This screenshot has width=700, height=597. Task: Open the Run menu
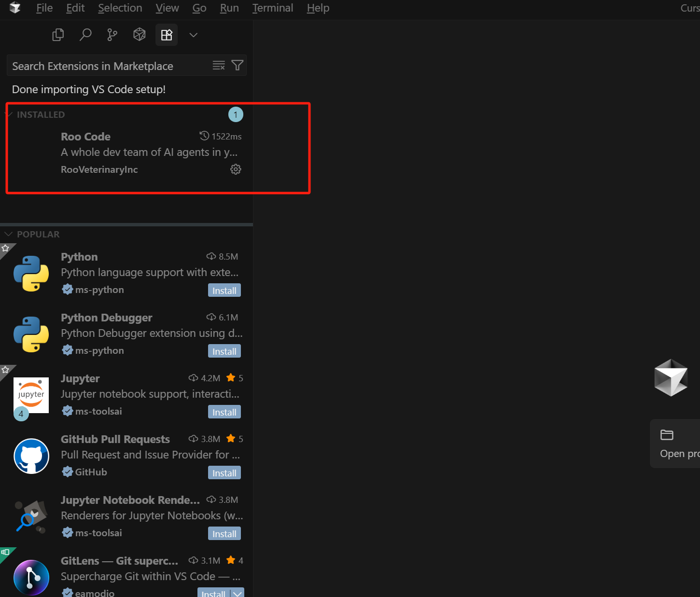229,8
